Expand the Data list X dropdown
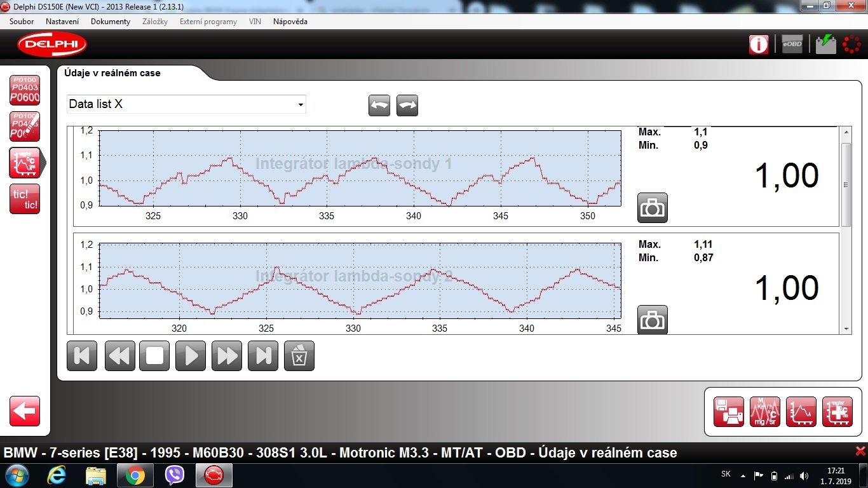 301,105
